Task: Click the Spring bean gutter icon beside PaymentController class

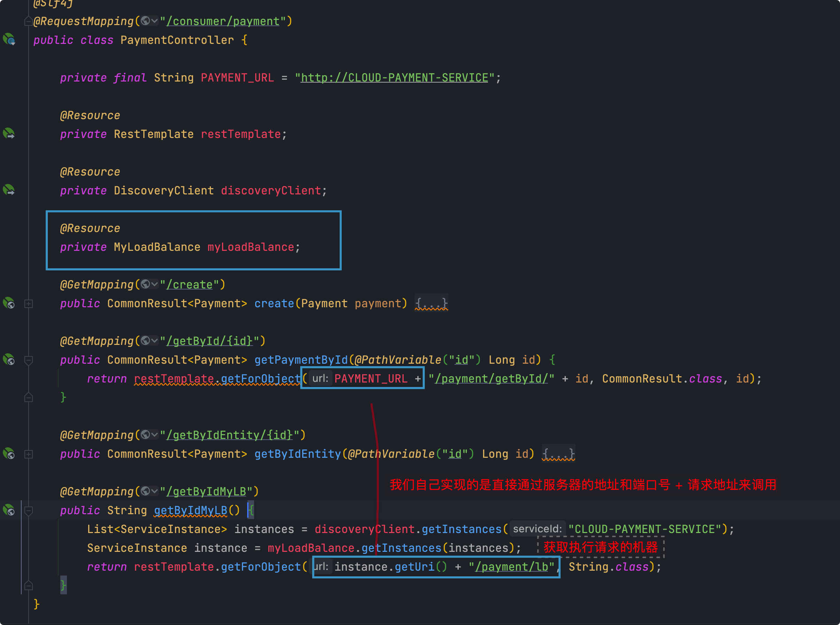Action: pyautogui.click(x=9, y=39)
